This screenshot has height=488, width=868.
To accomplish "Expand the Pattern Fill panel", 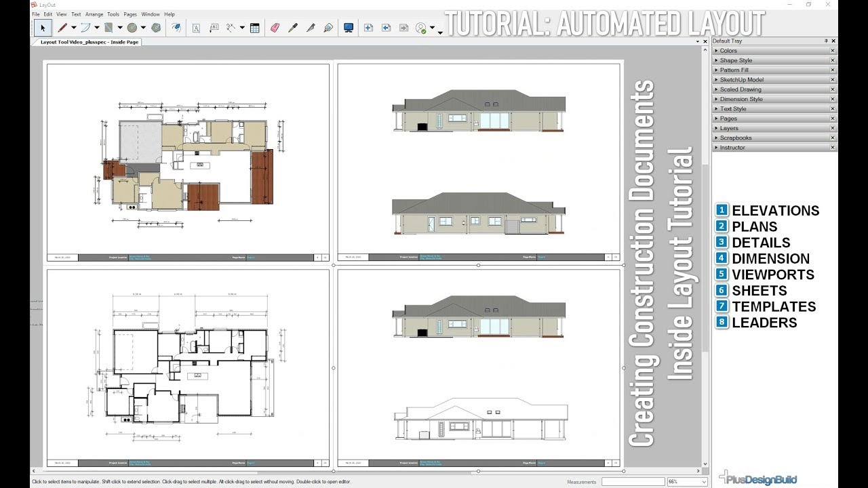I will [x=775, y=70].
